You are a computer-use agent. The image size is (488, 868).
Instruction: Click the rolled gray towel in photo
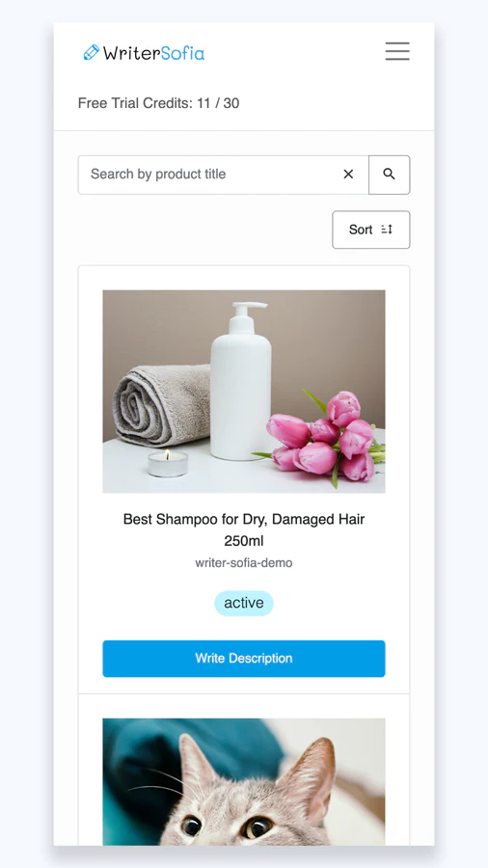pyautogui.click(x=162, y=405)
